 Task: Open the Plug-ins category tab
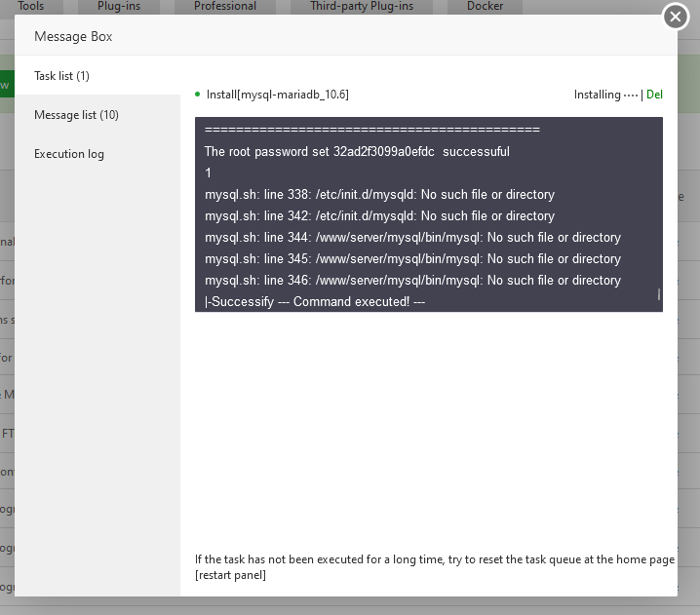pyautogui.click(x=121, y=7)
